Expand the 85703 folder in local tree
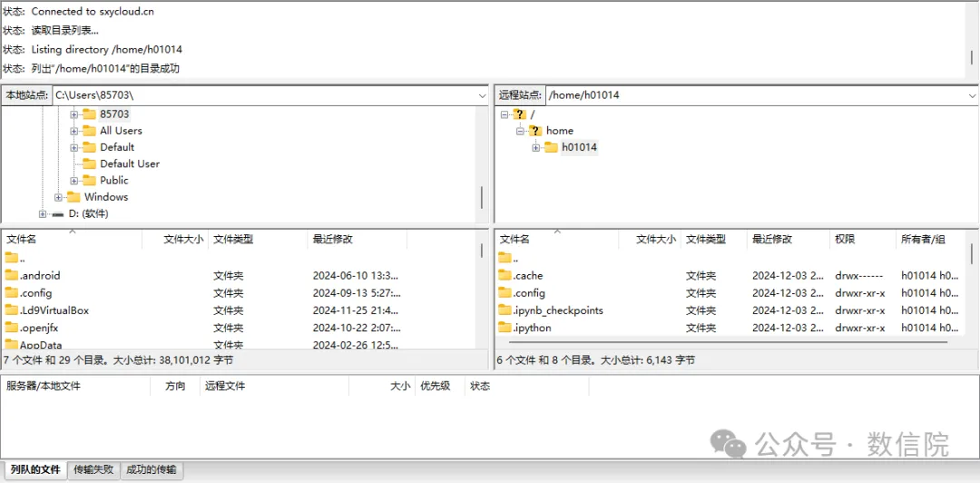The height and width of the screenshot is (483, 980). (x=74, y=114)
